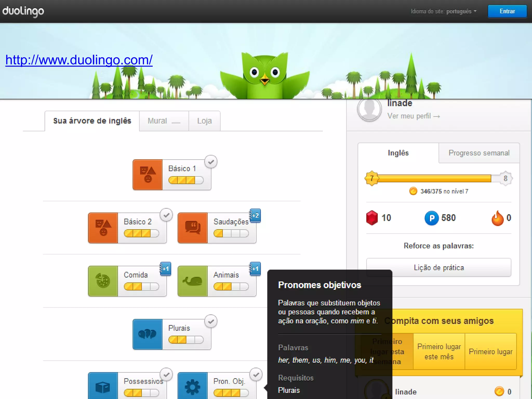This screenshot has width=532, height=399.
Task: Click the Comida strength bar
Action: pos(141,287)
